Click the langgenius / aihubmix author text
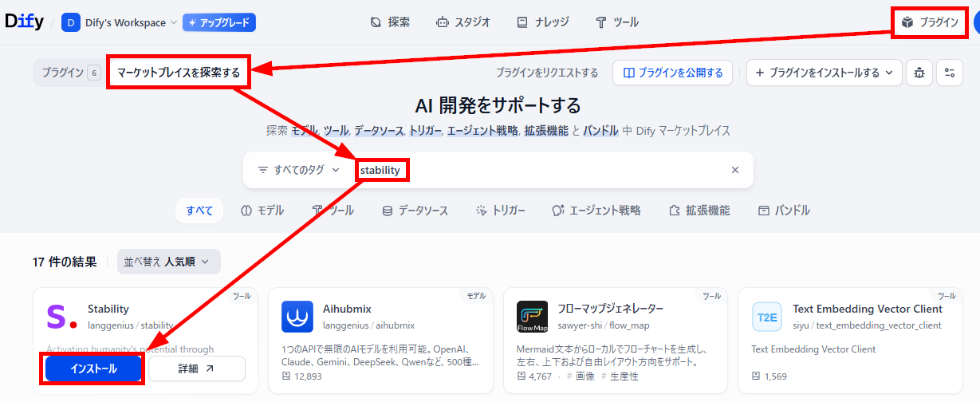This screenshot has height=402, width=980. (x=368, y=325)
